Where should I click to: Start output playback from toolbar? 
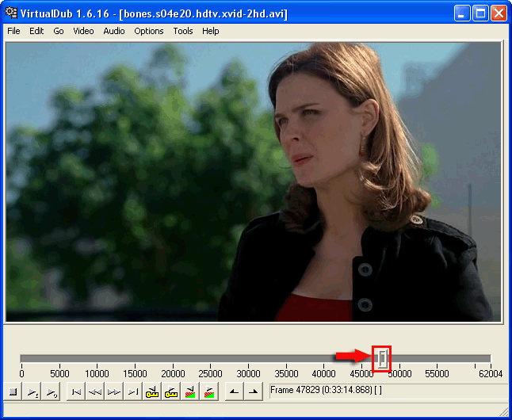(x=51, y=391)
